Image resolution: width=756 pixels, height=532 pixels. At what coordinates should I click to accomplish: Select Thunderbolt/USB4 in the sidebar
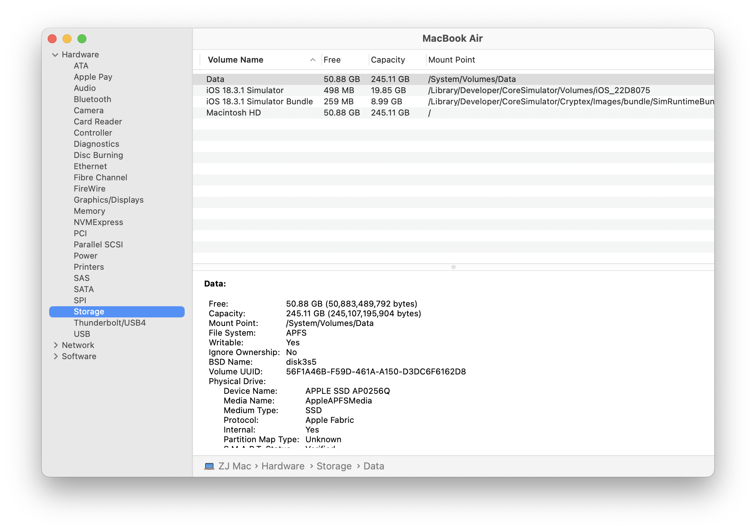(x=109, y=323)
